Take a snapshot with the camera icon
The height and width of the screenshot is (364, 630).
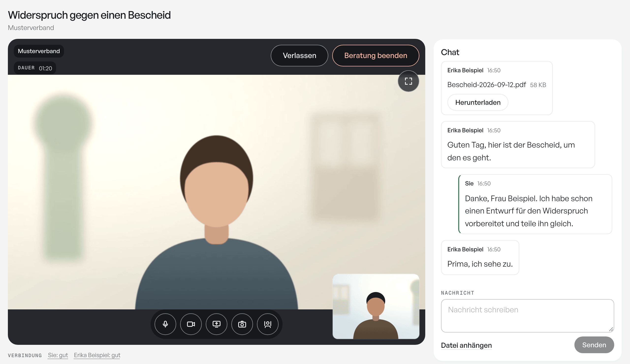click(x=242, y=324)
